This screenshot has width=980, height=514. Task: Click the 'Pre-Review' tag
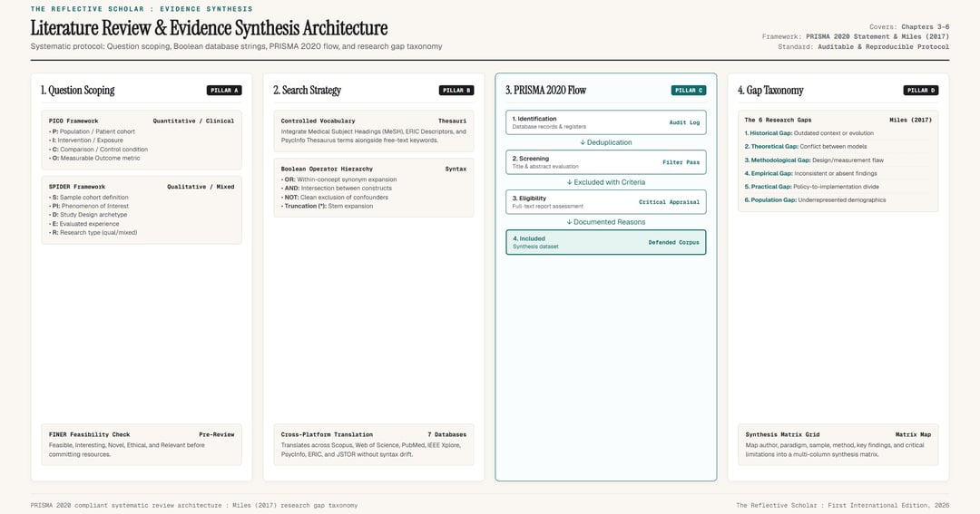click(217, 435)
